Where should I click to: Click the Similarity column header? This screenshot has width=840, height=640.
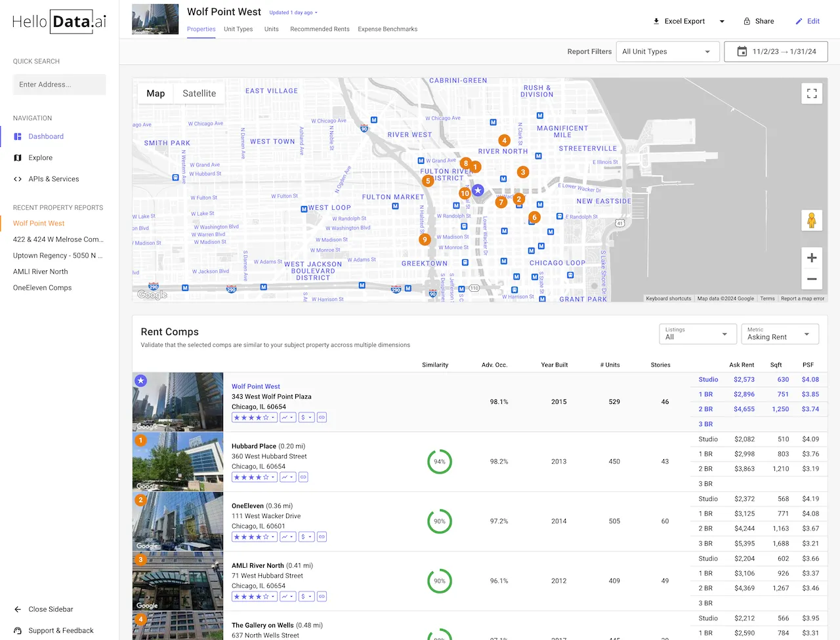coord(435,365)
